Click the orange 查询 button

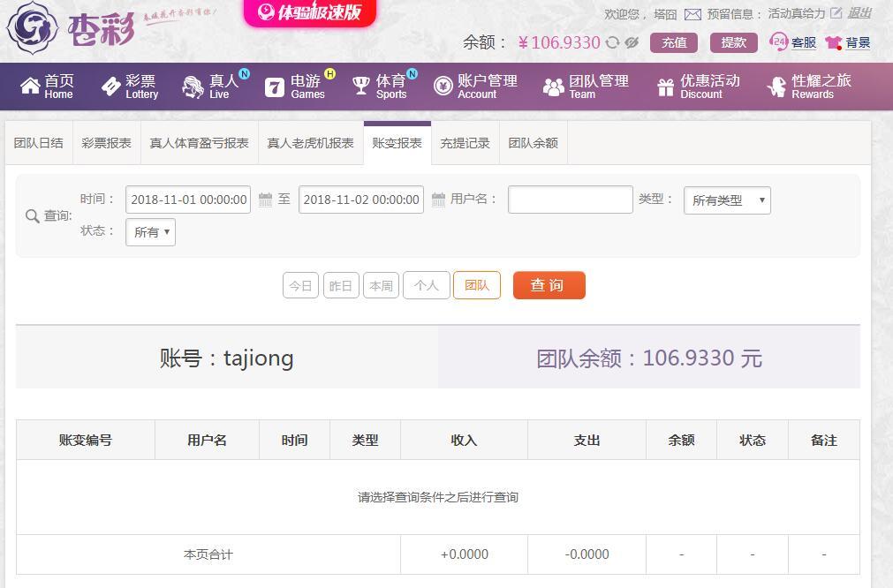pyautogui.click(x=549, y=285)
